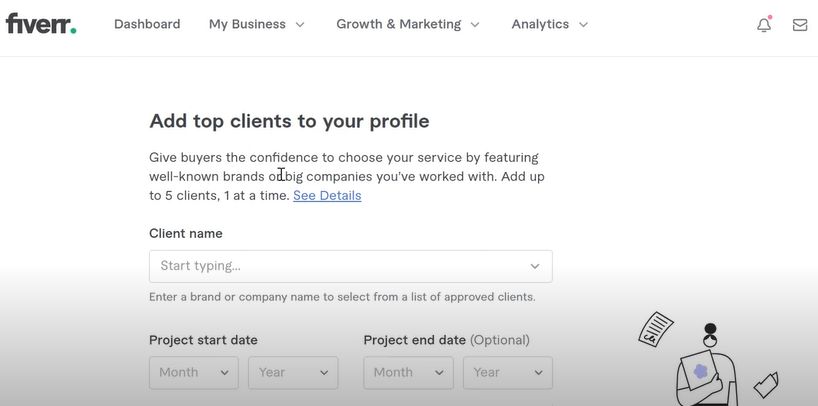Click the invoice paper illustration
Viewport: 818px width, 406px height.
coord(656,328)
